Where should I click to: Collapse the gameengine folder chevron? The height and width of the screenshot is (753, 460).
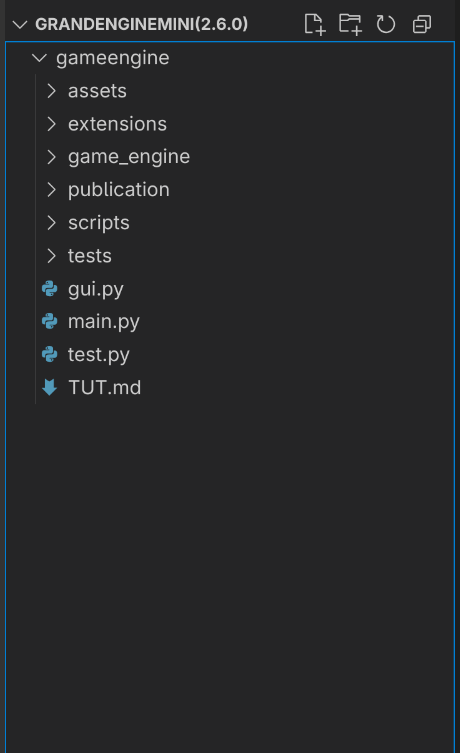click(x=39, y=58)
